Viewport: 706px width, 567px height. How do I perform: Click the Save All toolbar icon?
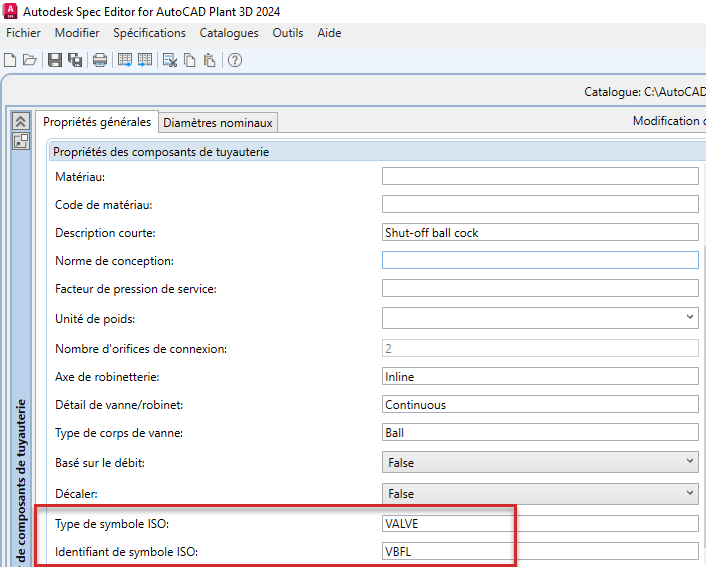pos(75,60)
